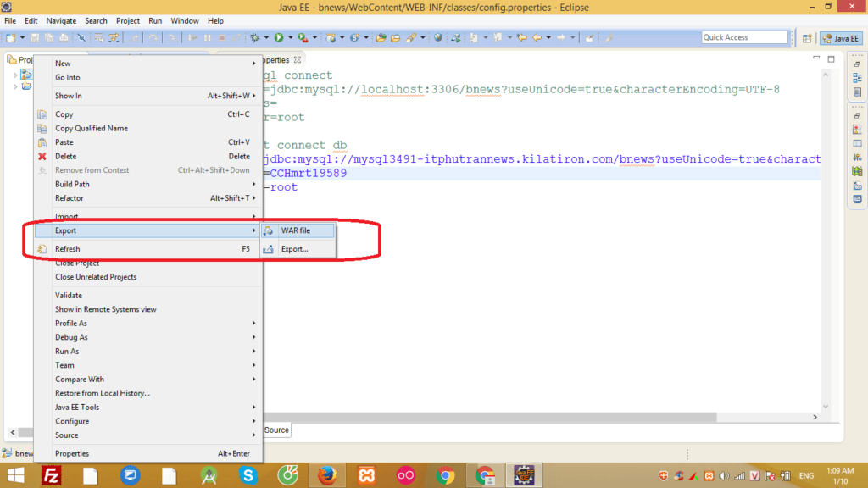Open Google Chrome from the taskbar
868x488 pixels.
click(445, 475)
